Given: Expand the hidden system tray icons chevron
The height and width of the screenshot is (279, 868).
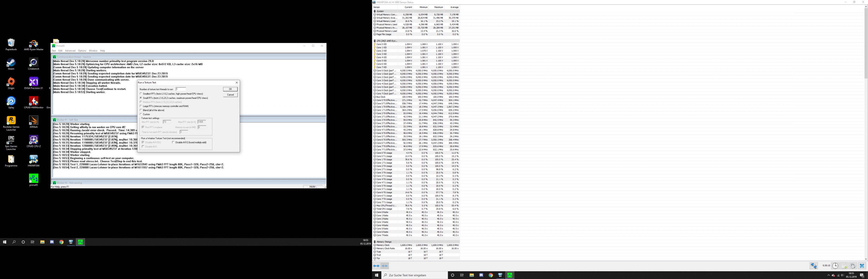Looking at the screenshot, I should point(829,275).
